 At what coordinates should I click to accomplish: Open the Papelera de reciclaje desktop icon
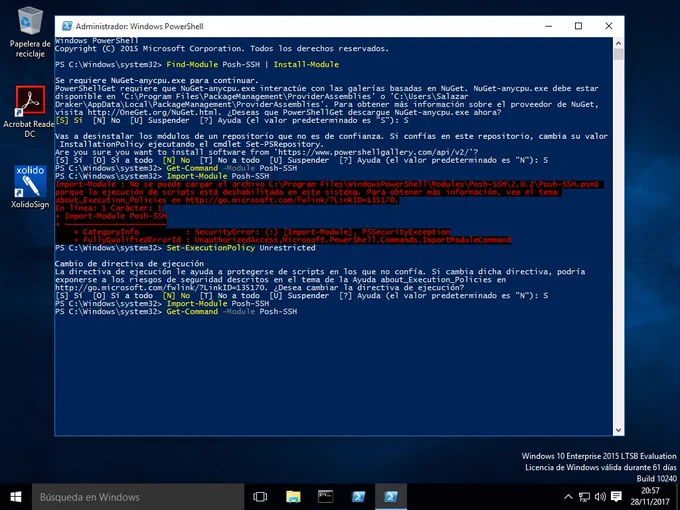tap(30, 33)
